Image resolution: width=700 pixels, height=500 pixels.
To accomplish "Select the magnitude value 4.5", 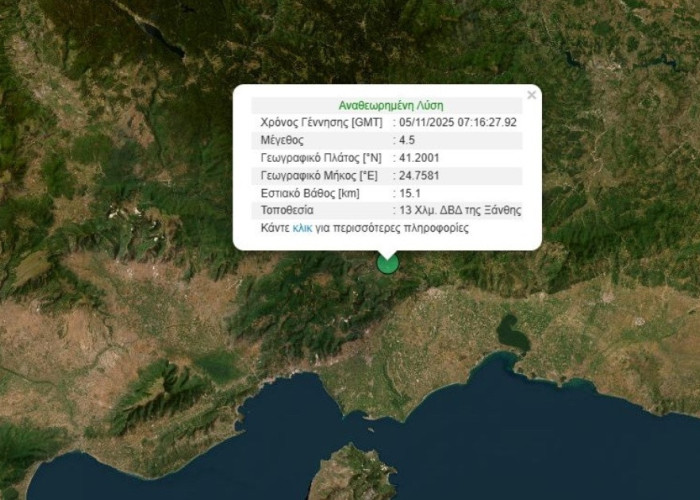I will click(407, 140).
